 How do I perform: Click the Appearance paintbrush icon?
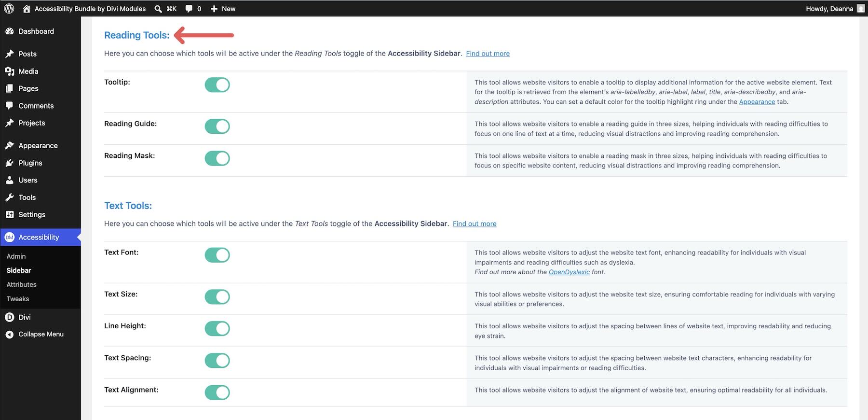pos(10,146)
